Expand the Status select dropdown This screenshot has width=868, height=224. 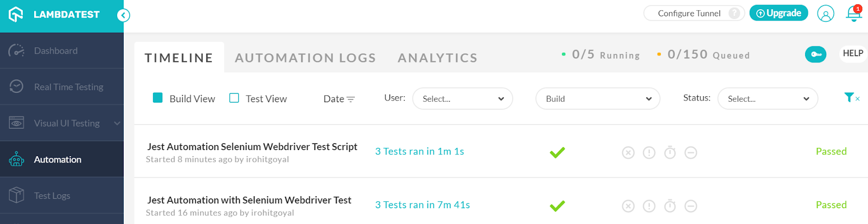(x=767, y=99)
